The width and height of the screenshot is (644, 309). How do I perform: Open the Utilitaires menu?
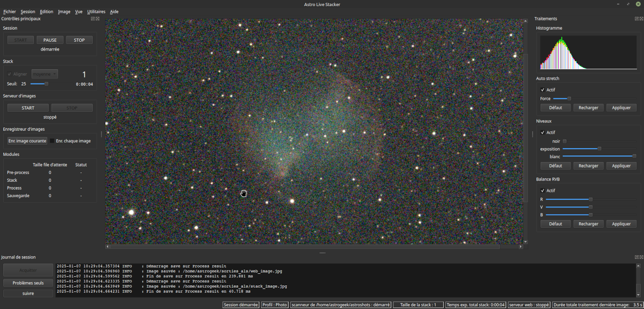pos(96,12)
